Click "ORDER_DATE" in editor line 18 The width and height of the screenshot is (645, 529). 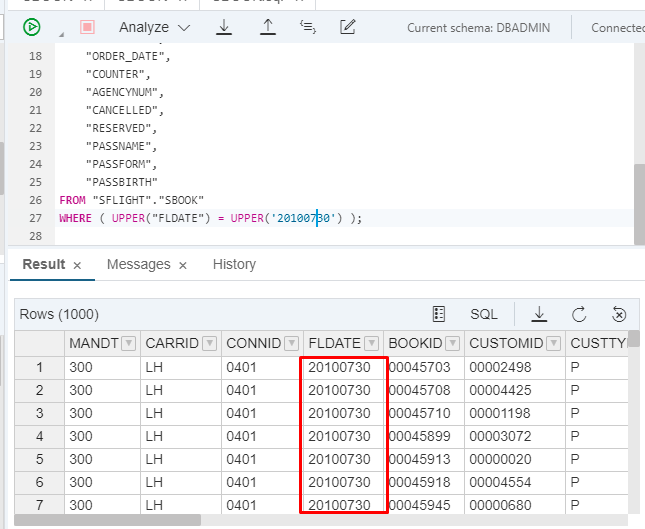125,56
